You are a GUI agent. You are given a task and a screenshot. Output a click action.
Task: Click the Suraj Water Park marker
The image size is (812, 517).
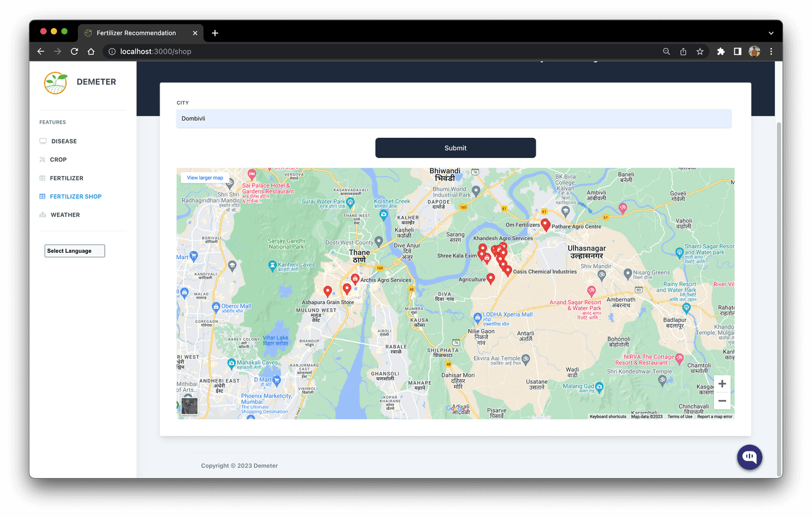click(350, 201)
